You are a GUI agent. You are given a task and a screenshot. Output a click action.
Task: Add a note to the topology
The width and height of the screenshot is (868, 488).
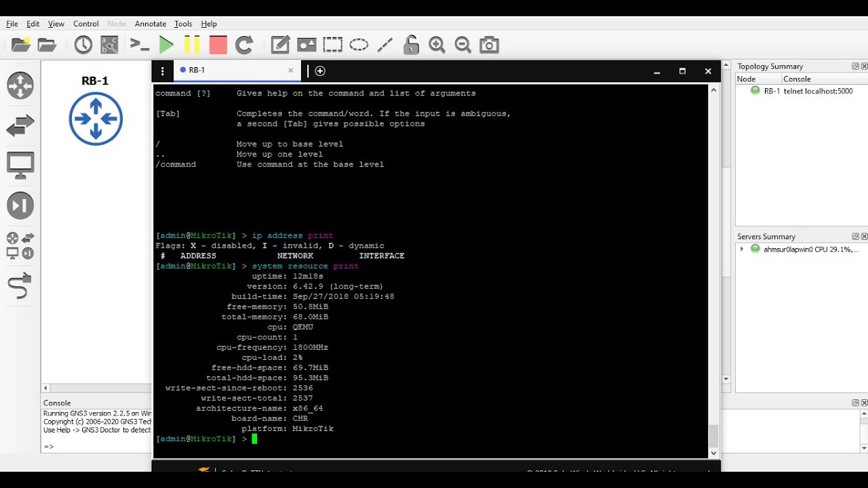[x=280, y=45]
